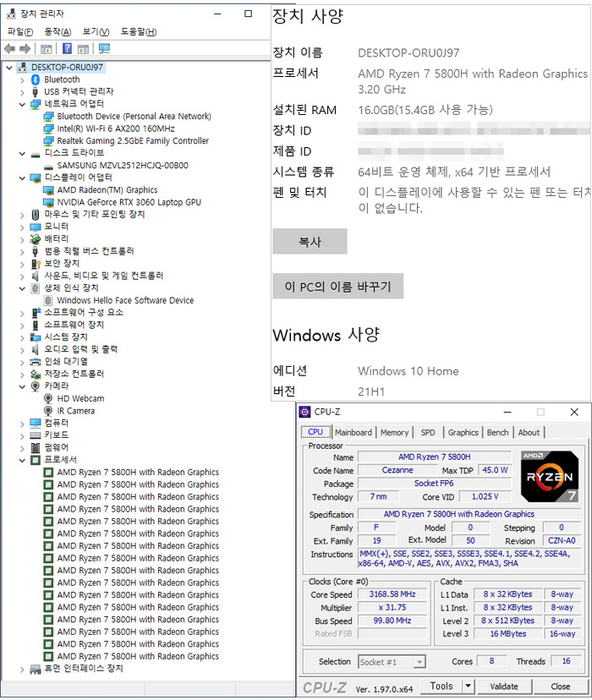Click the CPU-Z app icon in title bar
Viewport: 592px width, 700px height.
click(x=305, y=412)
